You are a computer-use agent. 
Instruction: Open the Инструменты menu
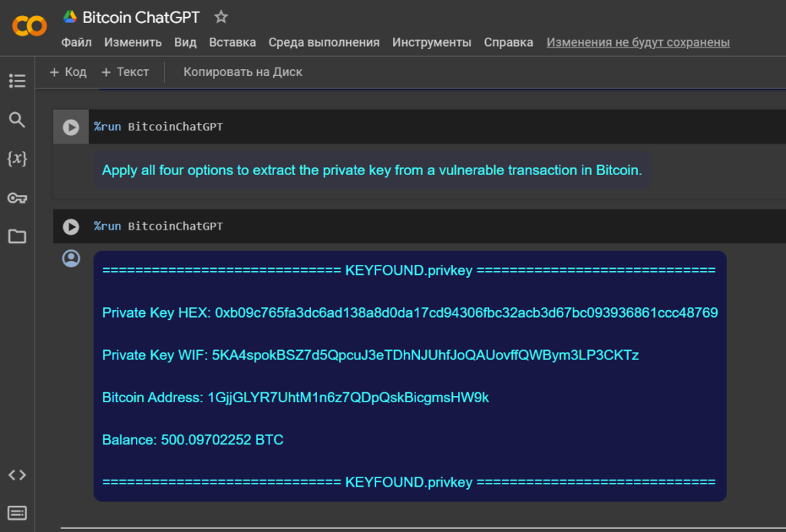coord(431,43)
